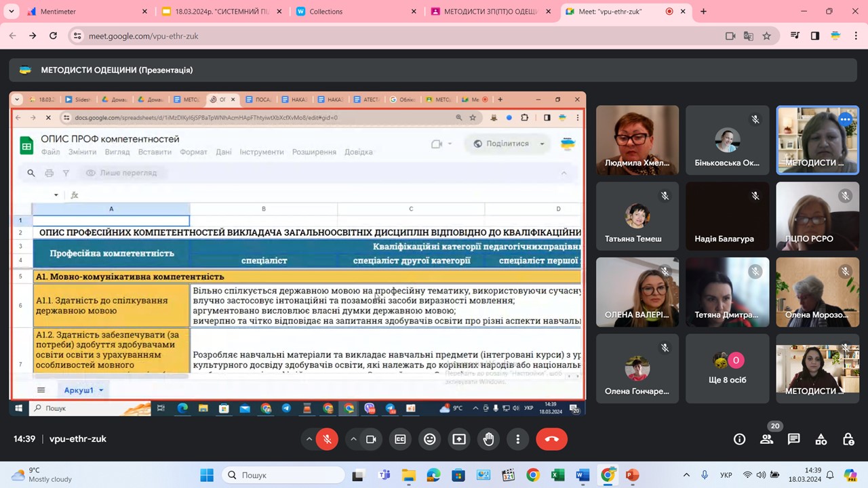Open the Activities panel icon

(x=821, y=439)
